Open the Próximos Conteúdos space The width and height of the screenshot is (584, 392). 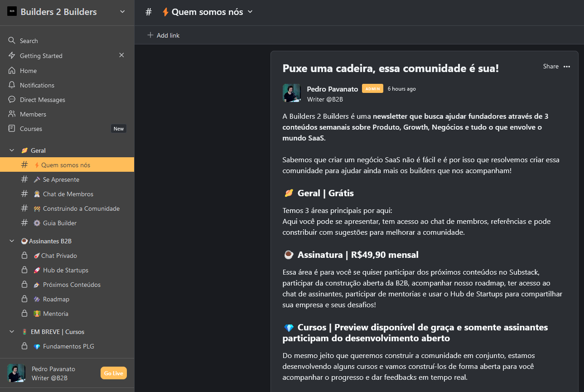click(x=67, y=285)
